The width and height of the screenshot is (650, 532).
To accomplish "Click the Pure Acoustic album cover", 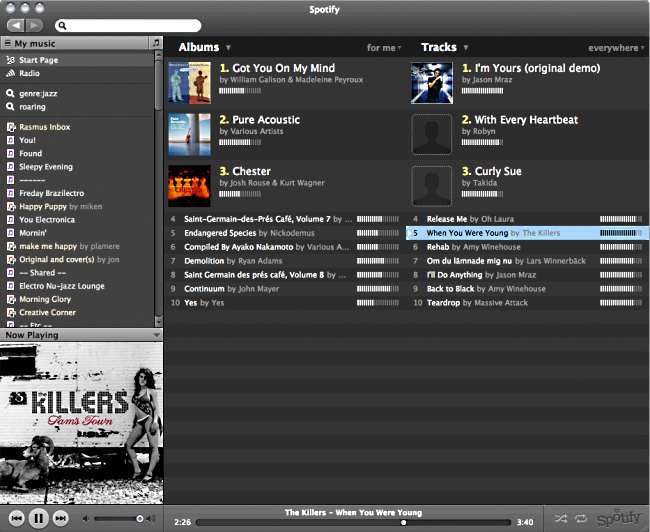I will tap(189, 134).
